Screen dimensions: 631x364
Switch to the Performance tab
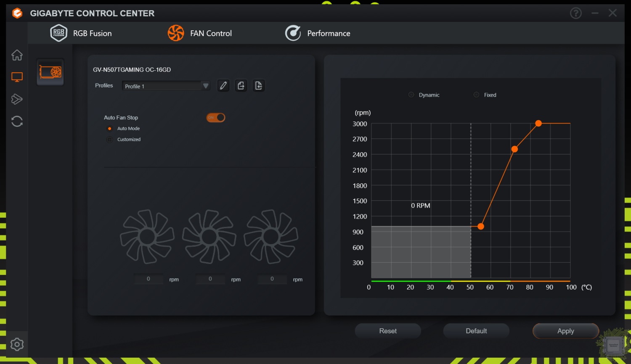pos(318,33)
